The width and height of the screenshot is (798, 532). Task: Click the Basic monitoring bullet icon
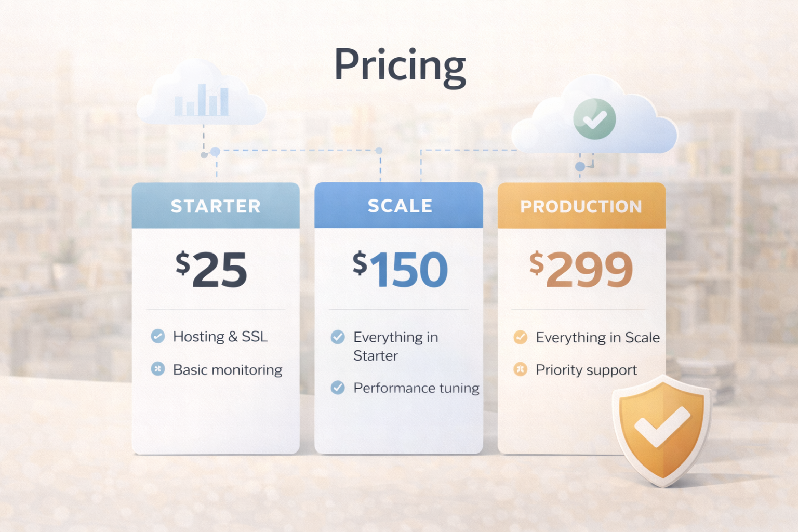pyautogui.click(x=158, y=369)
